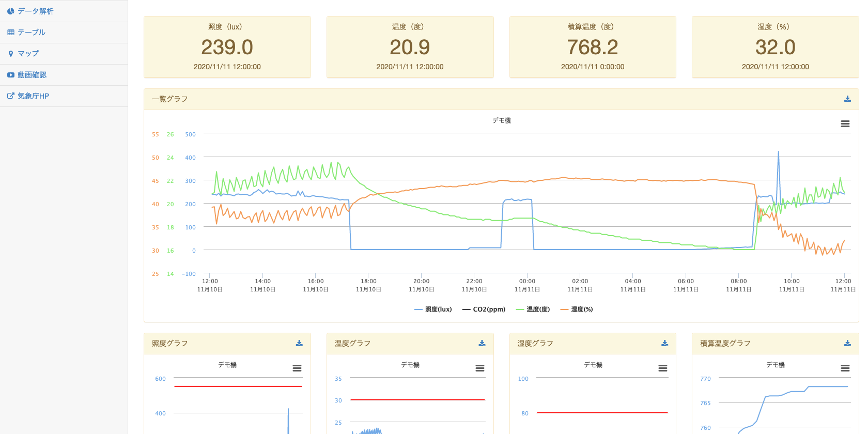
Task: Click the 照度 (lux) 239.0 card
Action: (227, 47)
